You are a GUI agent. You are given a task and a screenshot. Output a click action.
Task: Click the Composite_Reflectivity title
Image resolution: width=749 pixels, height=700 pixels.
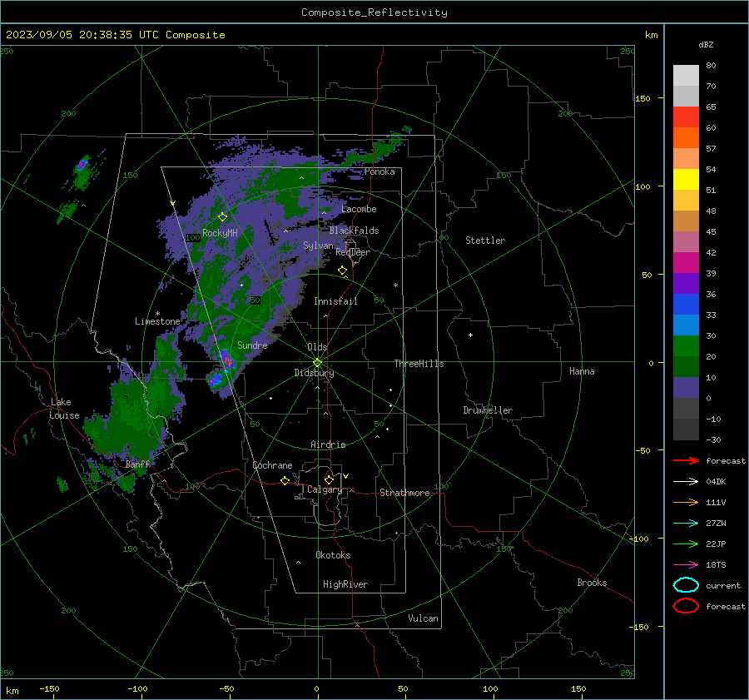point(374,12)
